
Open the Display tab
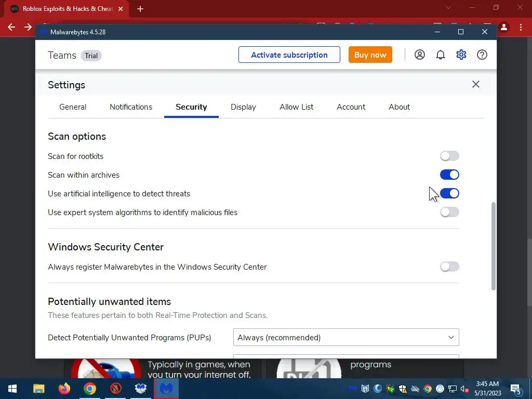(x=243, y=107)
